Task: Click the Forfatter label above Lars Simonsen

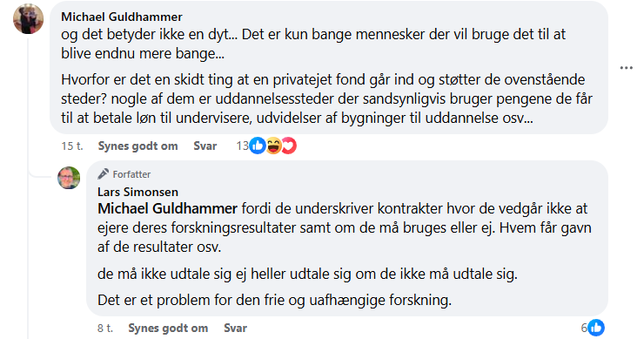Action: coord(131,174)
